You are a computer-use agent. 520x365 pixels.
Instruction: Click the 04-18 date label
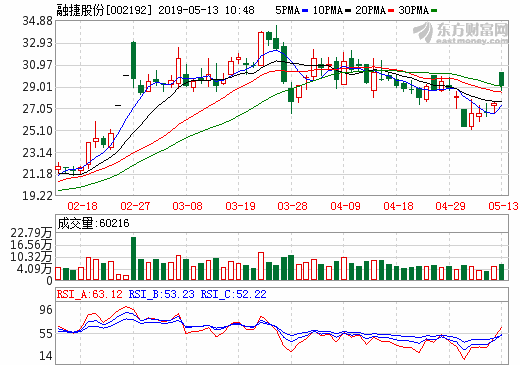coord(398,206)
